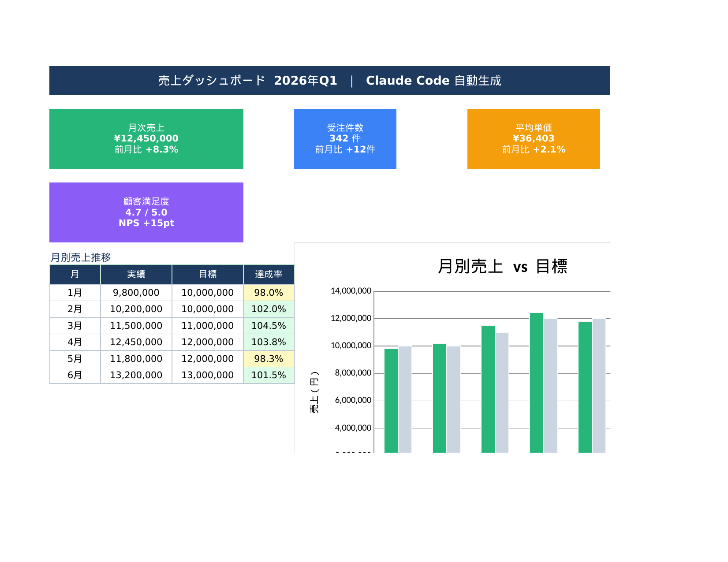This screenshot has height=562, width=728.
Task: Select the 98.3% cell in 5月 row
Action: (x=269, y=359)
